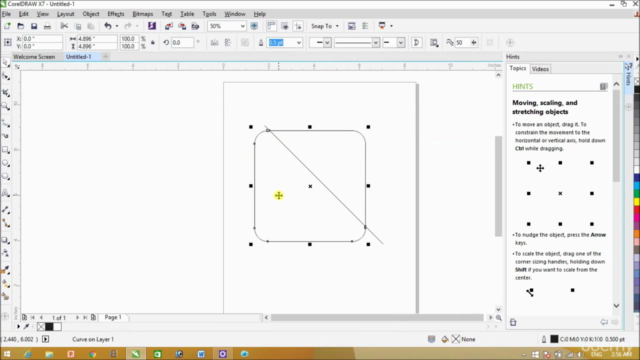This screenshot has width=640, height=360.
Task: Click the Undo arrow icon
Action: click(x=107, y=26)
